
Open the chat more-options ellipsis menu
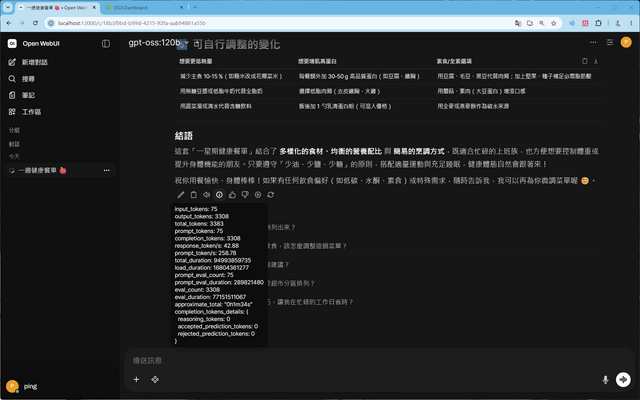point(593,42)
